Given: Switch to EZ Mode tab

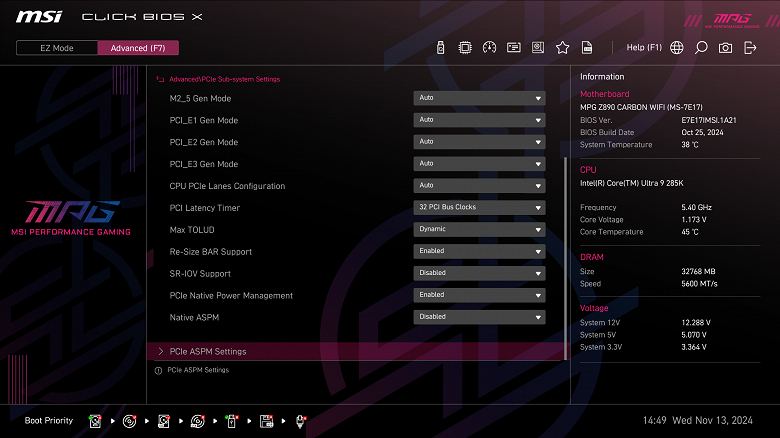Looking at the screenshot, I should (x=57, y=48).
